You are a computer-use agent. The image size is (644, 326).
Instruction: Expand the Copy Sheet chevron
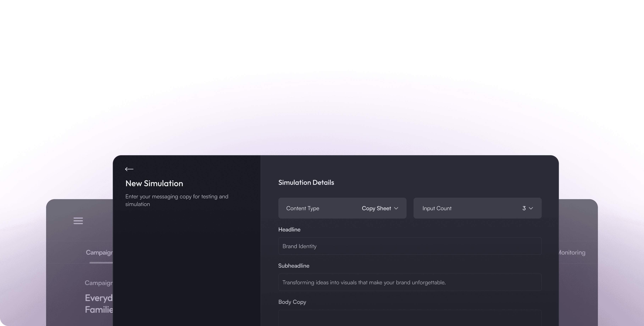396,208
